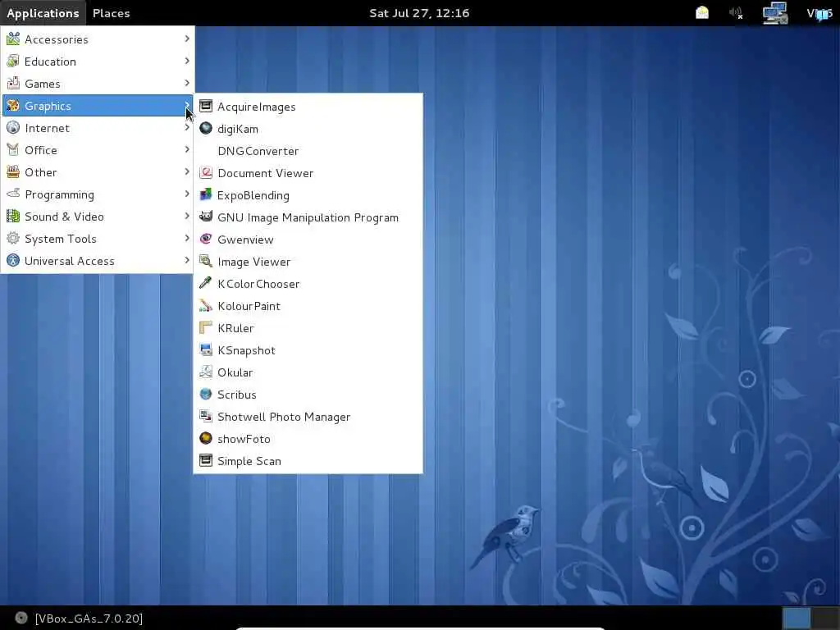The height and width of the screenshot is (630, 840).
Task: Open the Other category
Action: pos(98,172)
